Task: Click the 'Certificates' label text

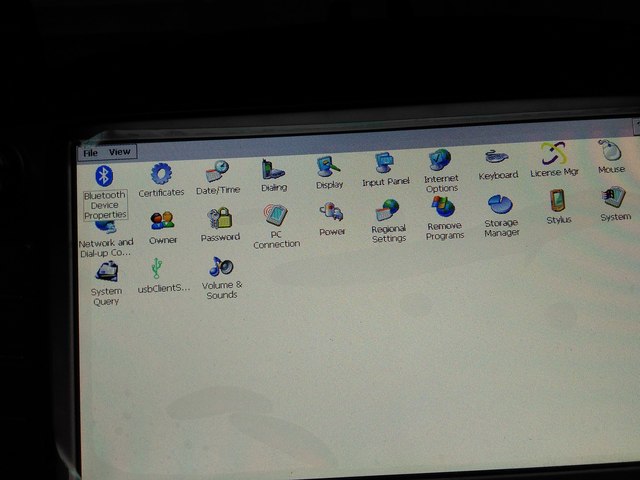Action: (161, 193)
